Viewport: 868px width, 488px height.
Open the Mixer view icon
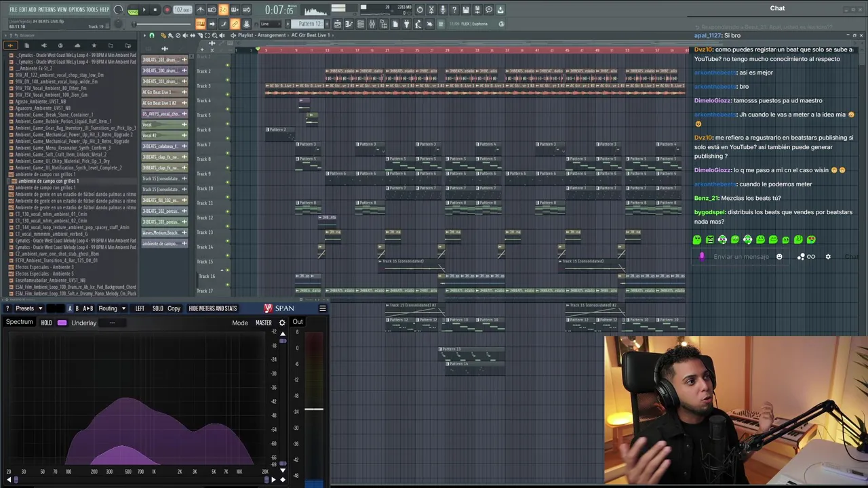point(372,24)
